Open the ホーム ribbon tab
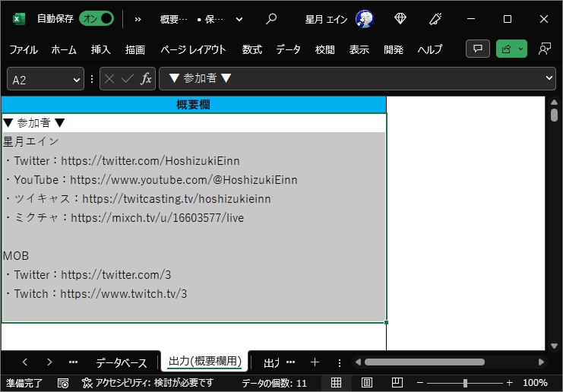Image resolution: width=563 pixels, height=392 pixels. (x=64, y=49)
